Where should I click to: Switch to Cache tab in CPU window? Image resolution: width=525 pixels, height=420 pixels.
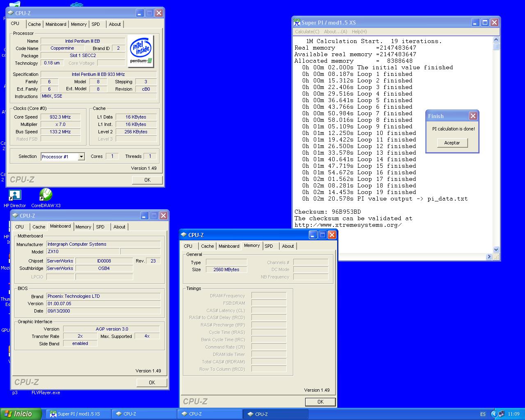pos(34,24)
